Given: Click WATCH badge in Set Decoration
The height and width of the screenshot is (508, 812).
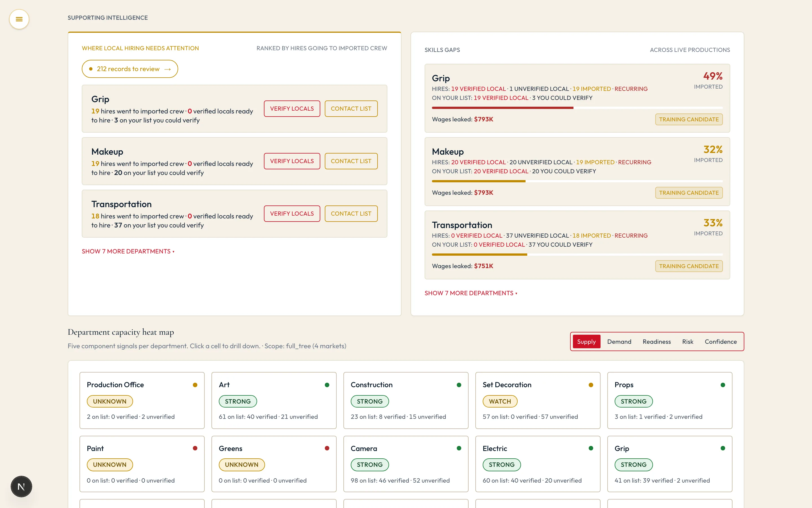Looking at the screenshot, I should (500, 401).
